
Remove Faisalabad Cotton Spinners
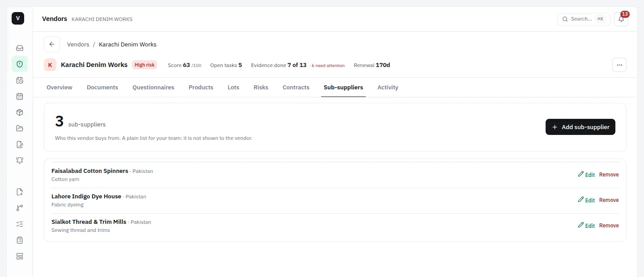(x=609, y=175)
